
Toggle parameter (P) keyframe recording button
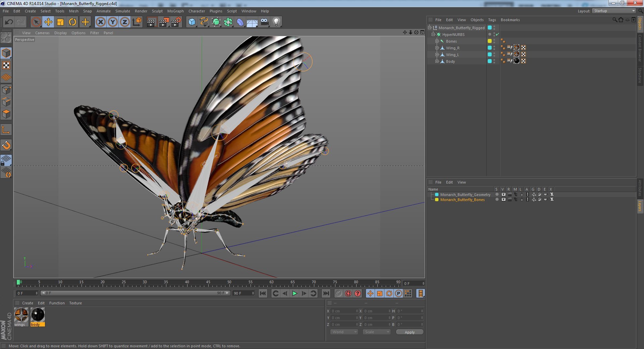(398, 293)
